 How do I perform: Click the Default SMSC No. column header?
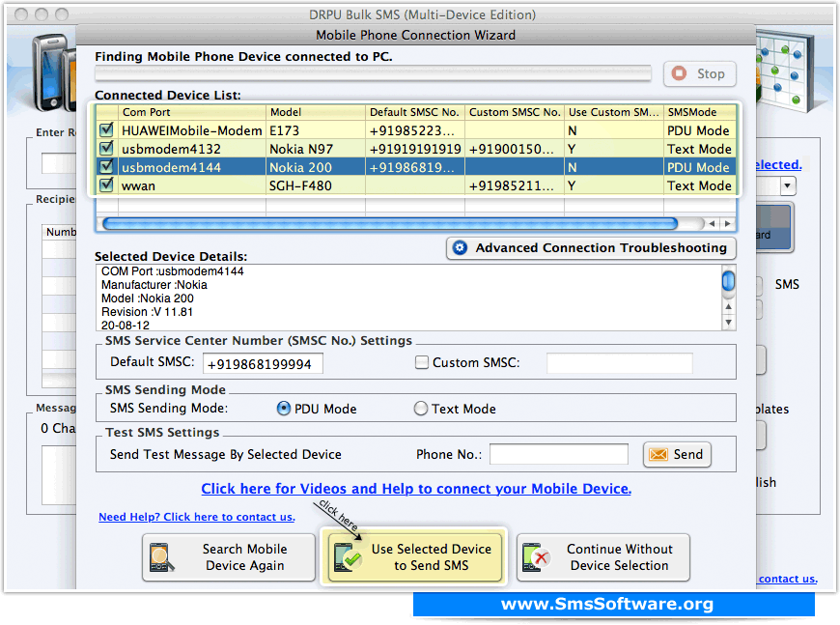pos(415,112)
